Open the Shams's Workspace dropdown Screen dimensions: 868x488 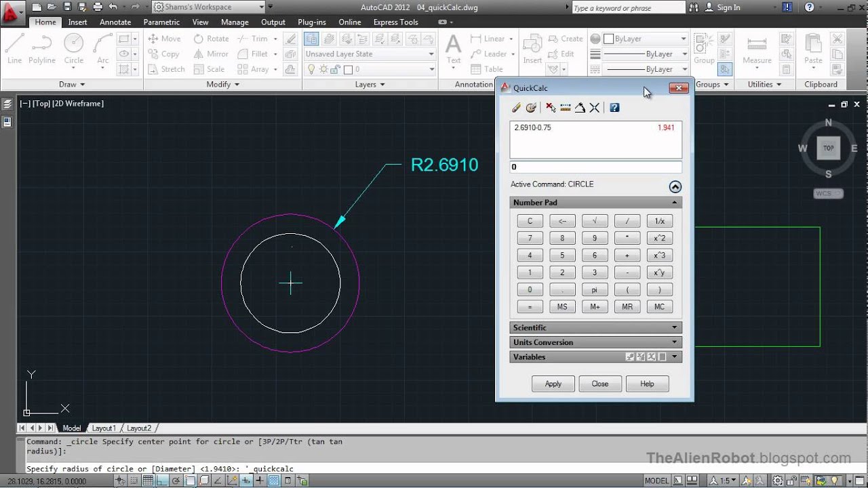tap(262, 7)
